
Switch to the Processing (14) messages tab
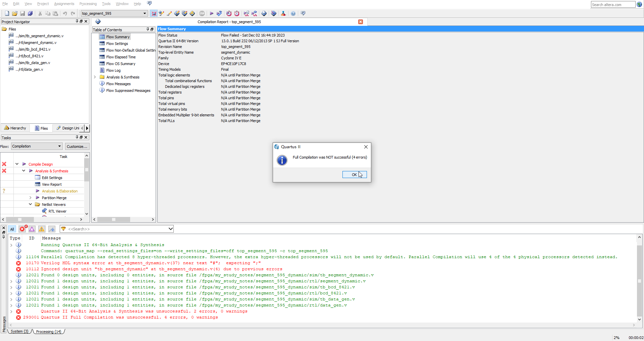click(49, 332)
